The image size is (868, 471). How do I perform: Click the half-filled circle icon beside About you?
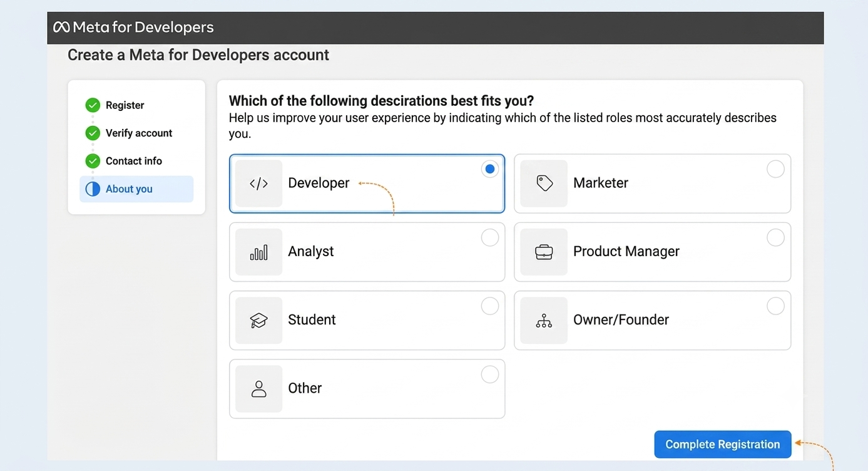pyautogui.click(x=93, y=189)
